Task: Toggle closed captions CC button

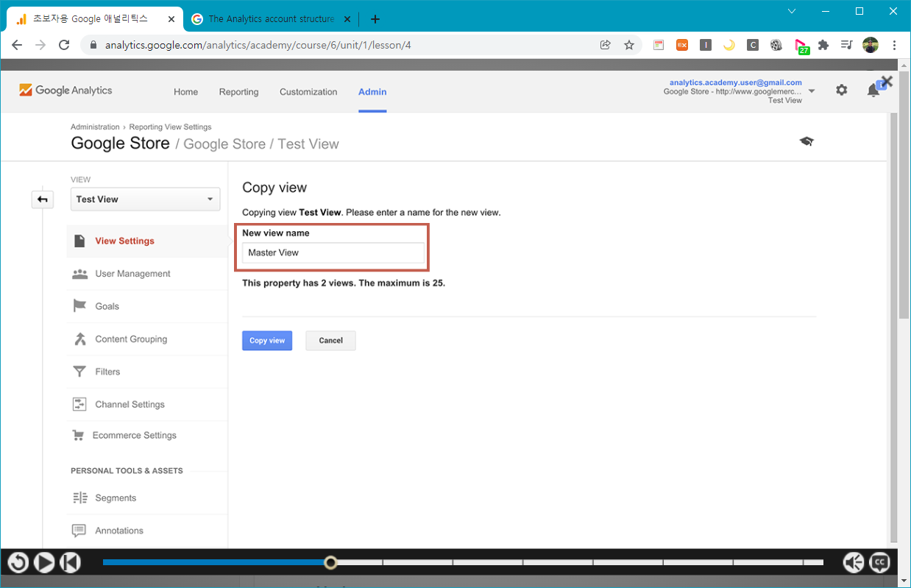Action: point(879,563)
